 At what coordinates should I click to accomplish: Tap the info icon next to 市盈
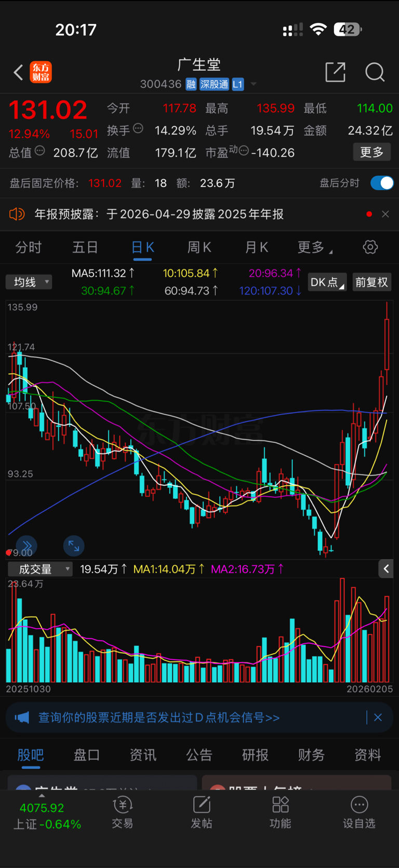[x=243, y=151]
